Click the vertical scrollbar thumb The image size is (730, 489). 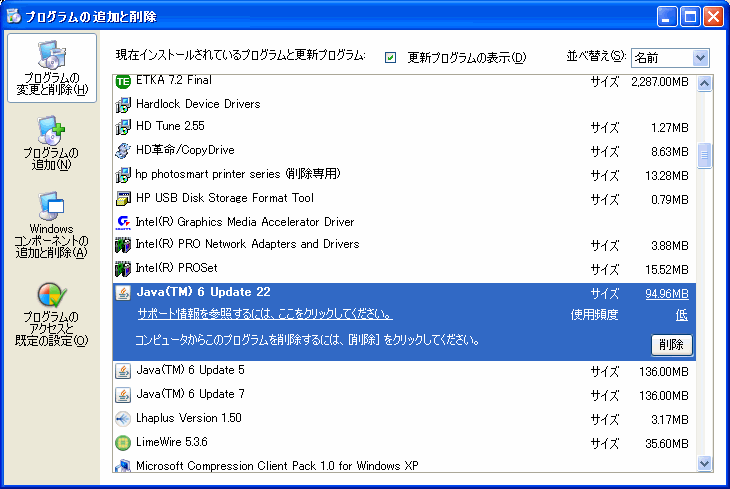tap(704, 155)
